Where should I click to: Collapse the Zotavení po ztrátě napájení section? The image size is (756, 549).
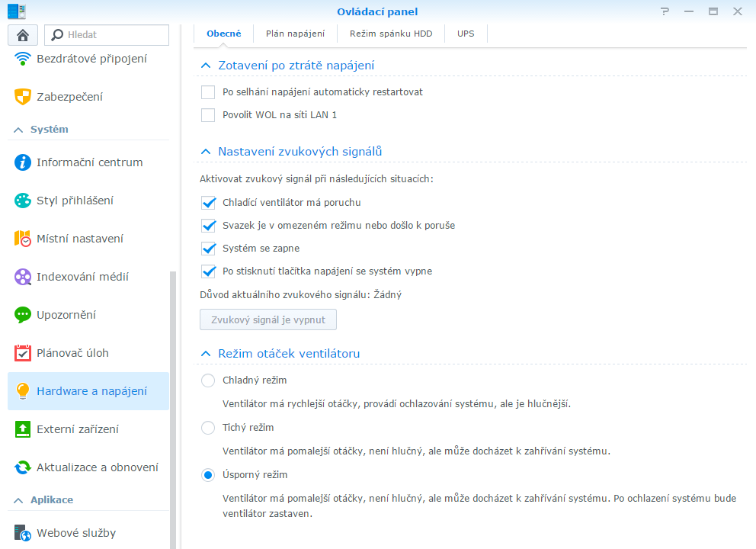point(206,66)
